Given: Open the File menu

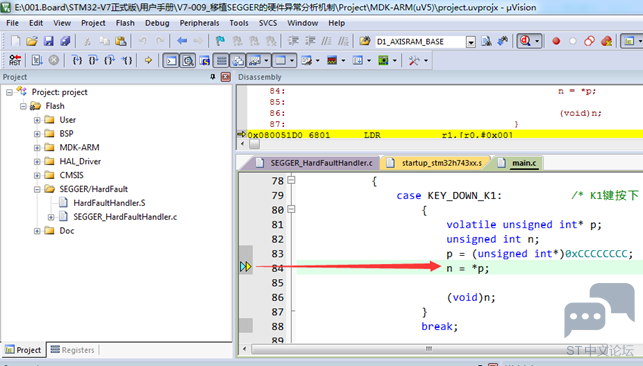Looking at the screenshot, I should click(x=12, y=23).
